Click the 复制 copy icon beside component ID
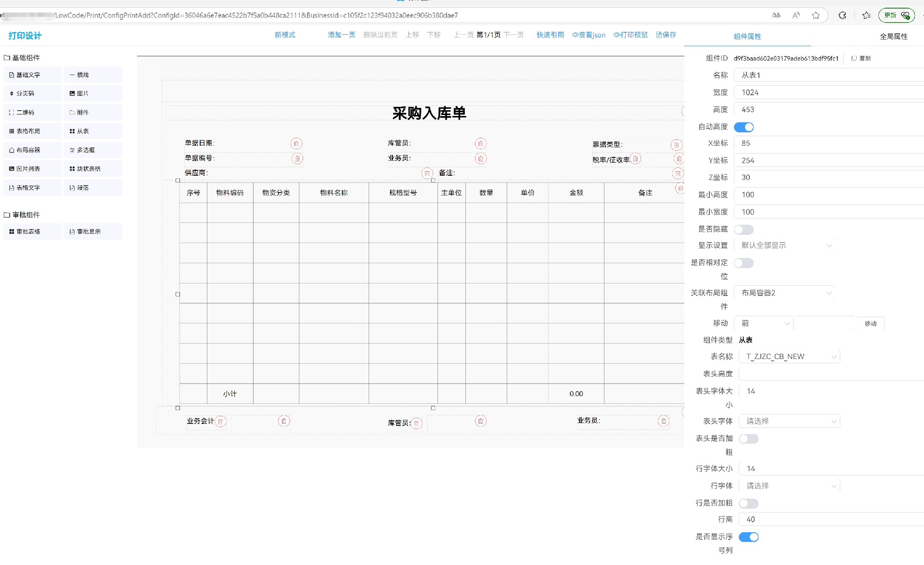The image size is (924, 565). [x=854, y=59]
